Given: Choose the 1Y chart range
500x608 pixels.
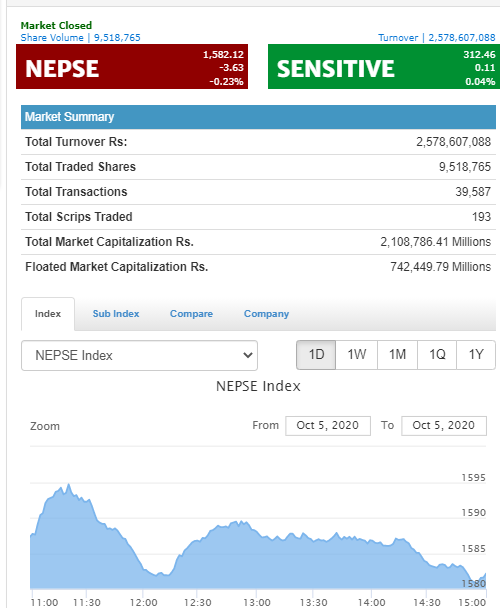Looking at the screenshot, I should click(x=476, y=355).
